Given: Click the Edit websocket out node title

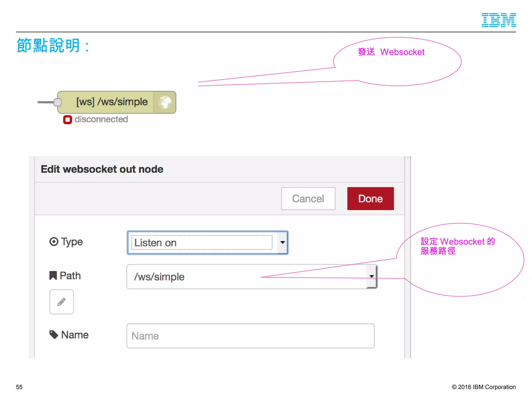Looking at the screenshot, I should coord(102,169).
